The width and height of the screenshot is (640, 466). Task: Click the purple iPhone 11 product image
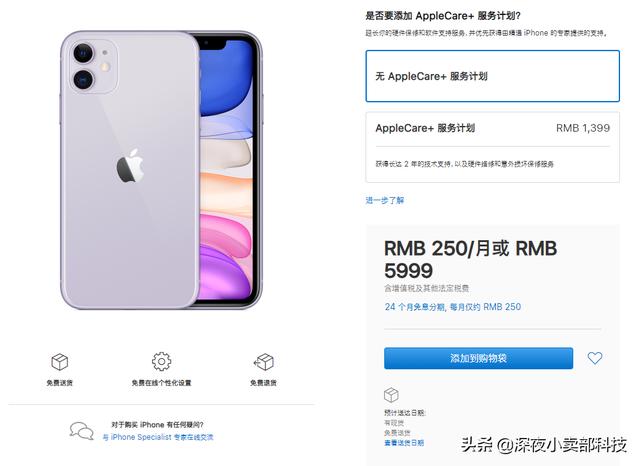click(x=161, y=170)
